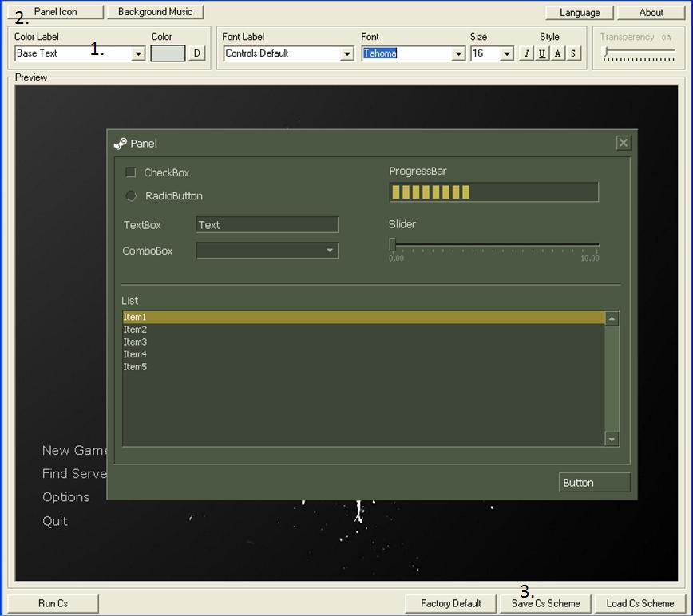Close the preview Panel with X
Image resolution: width=693 pixels, height=616 pixels.
624,143
